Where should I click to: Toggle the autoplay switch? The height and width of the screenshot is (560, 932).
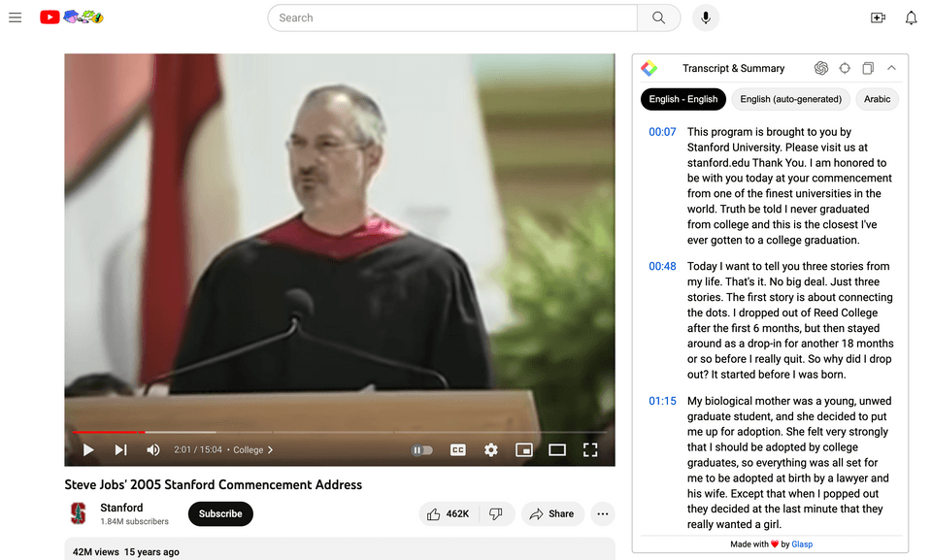coord(422,450)
